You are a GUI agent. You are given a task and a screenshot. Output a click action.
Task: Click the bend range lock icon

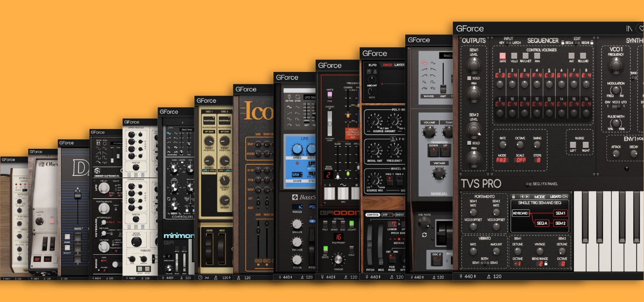546,263
